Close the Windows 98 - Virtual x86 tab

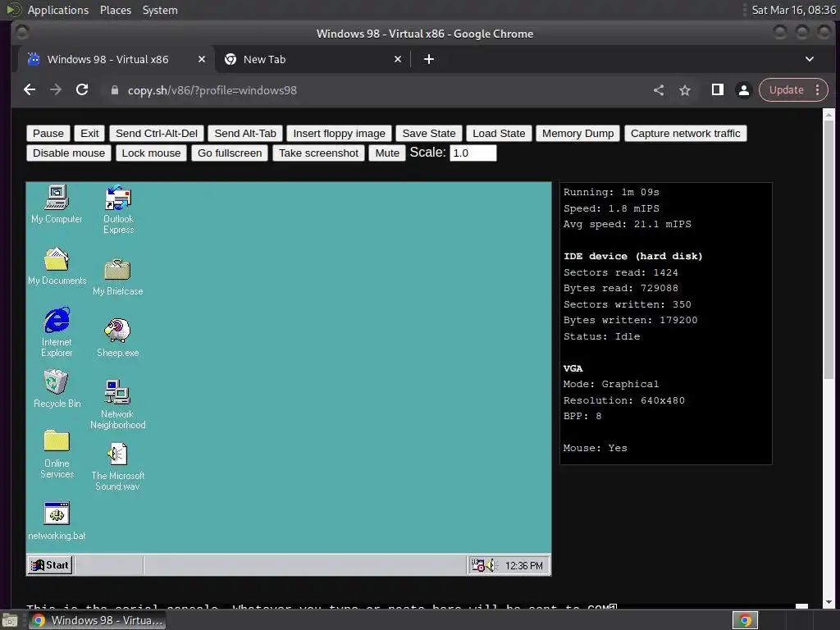pos(202,59)
